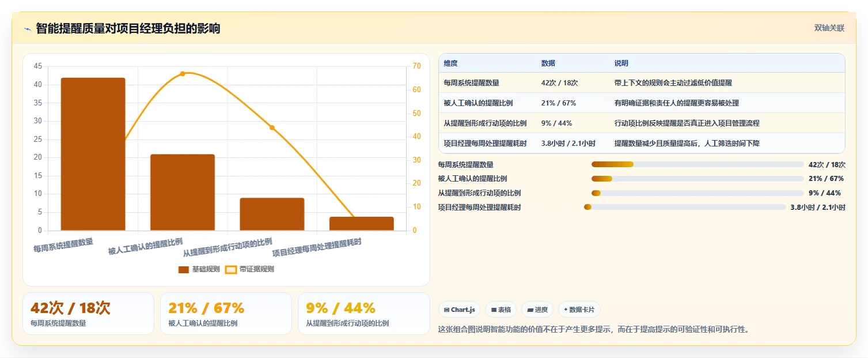
Task: Click the Chart.js tag chip
Action: (459, 310)
